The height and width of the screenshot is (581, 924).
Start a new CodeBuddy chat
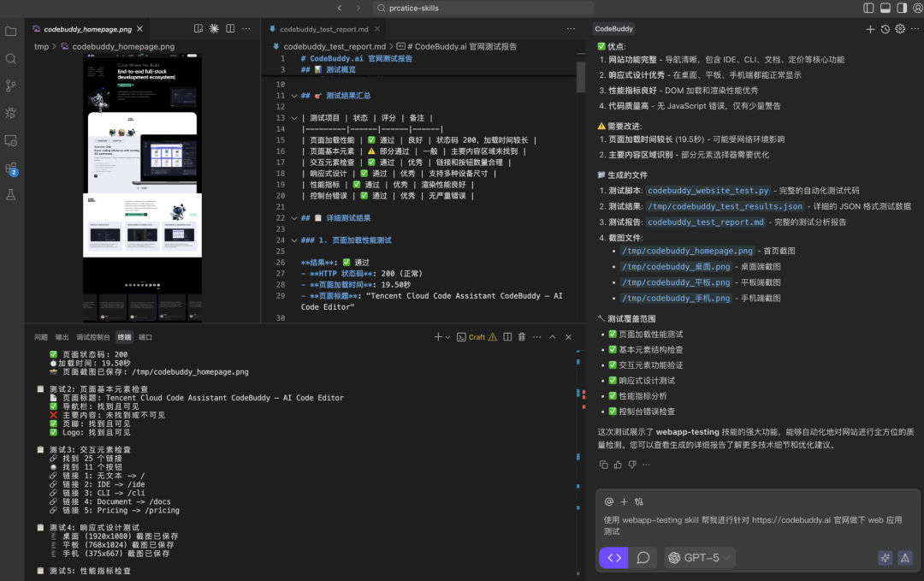870,29
